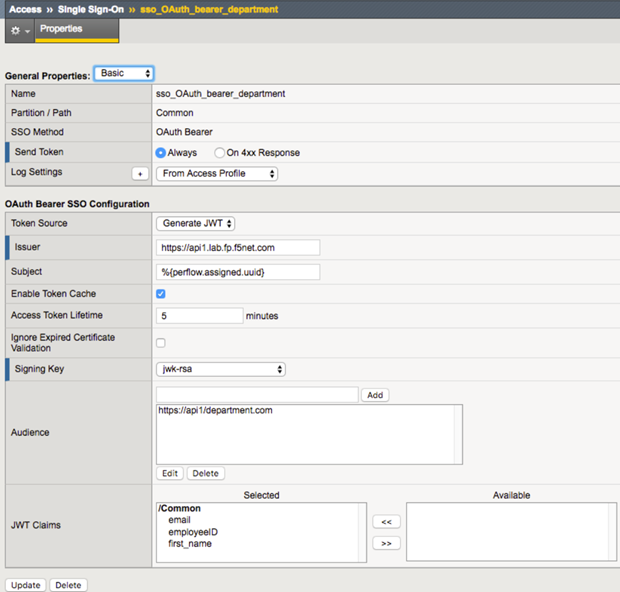Select On 4xx Response radio option
The height and width of the screenshot is (592, 620).
tap(219, 153)
